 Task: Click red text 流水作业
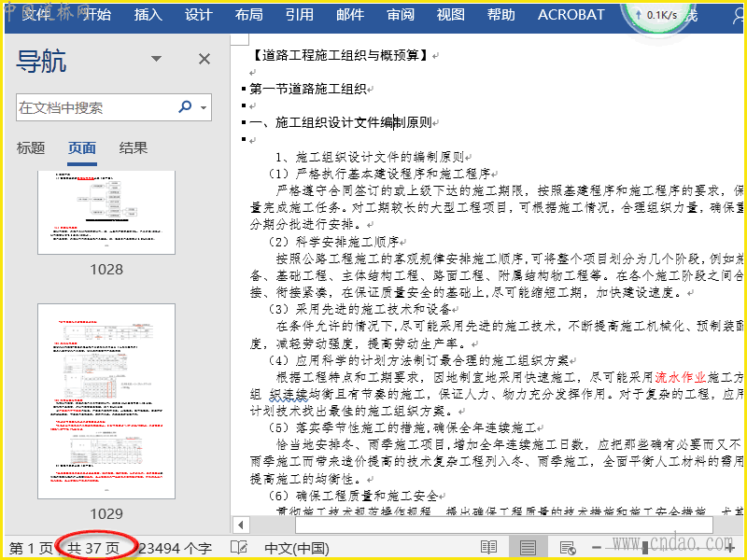(x=681, y=377)
